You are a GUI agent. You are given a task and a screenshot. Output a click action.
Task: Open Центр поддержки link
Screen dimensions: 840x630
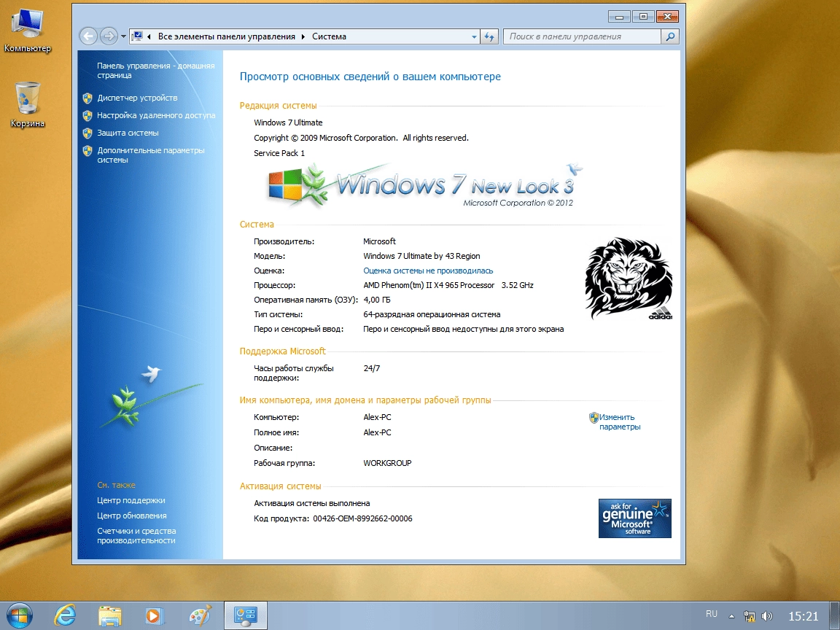[131, 500]
